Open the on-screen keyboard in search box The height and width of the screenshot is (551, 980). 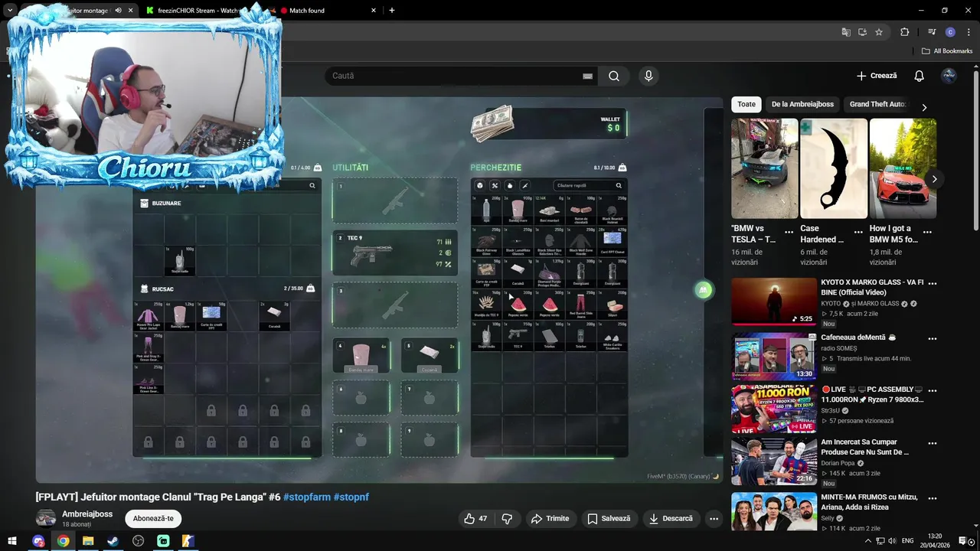[x=587, y=76]
